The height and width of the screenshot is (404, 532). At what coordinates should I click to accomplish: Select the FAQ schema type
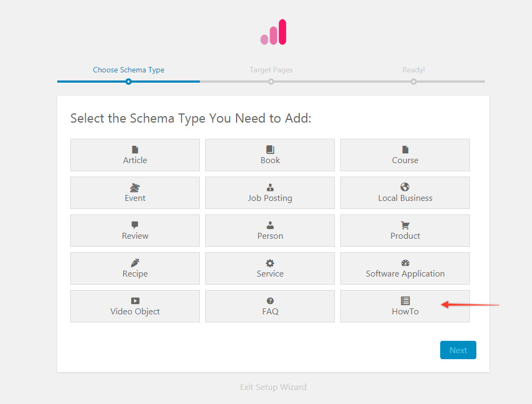coord(270,307)
